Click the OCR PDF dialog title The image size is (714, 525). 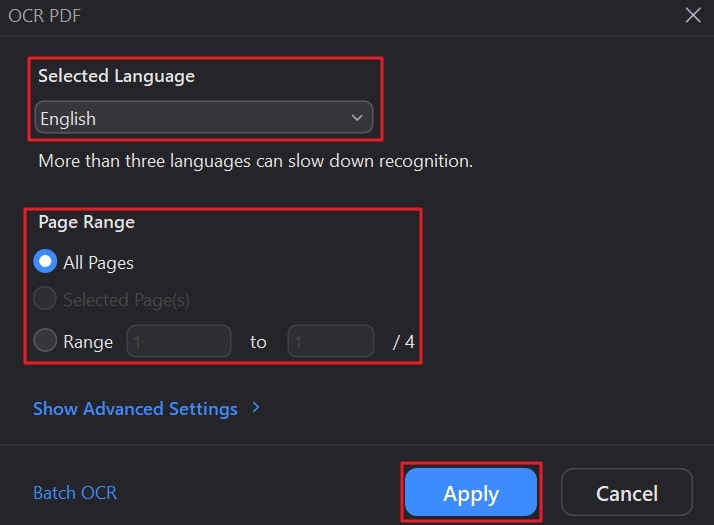point(45,16)
